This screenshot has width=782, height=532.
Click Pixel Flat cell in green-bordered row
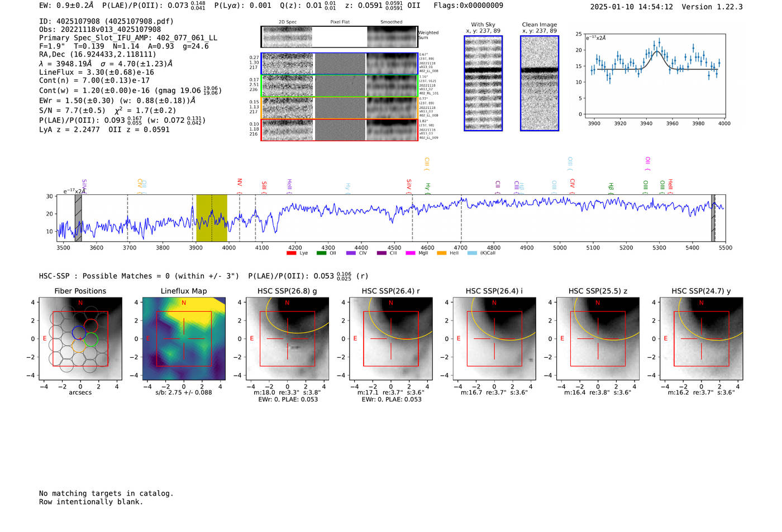pos(340,85)
